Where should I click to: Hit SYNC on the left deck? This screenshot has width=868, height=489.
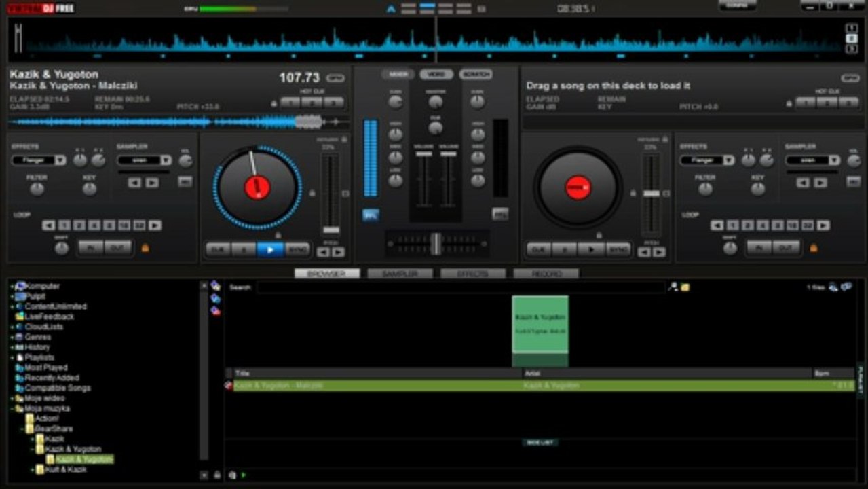pos(297,249)
